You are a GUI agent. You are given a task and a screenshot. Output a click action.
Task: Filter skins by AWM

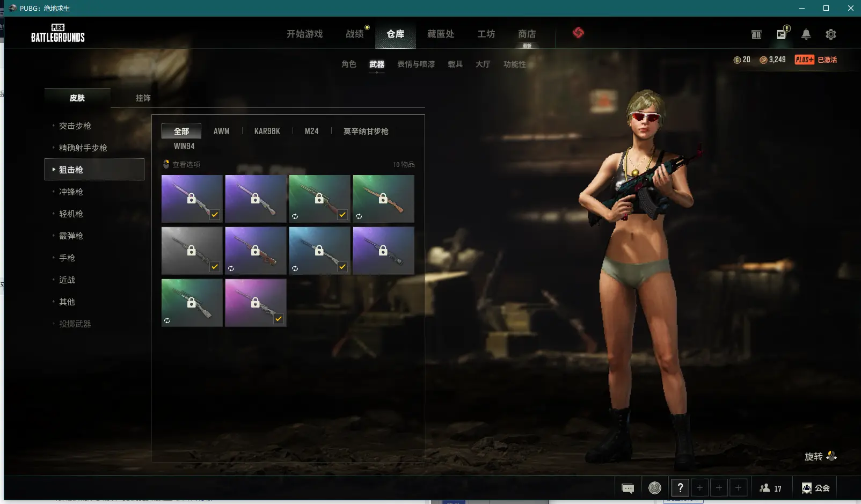pyautogui.click(x=221, y=131)
